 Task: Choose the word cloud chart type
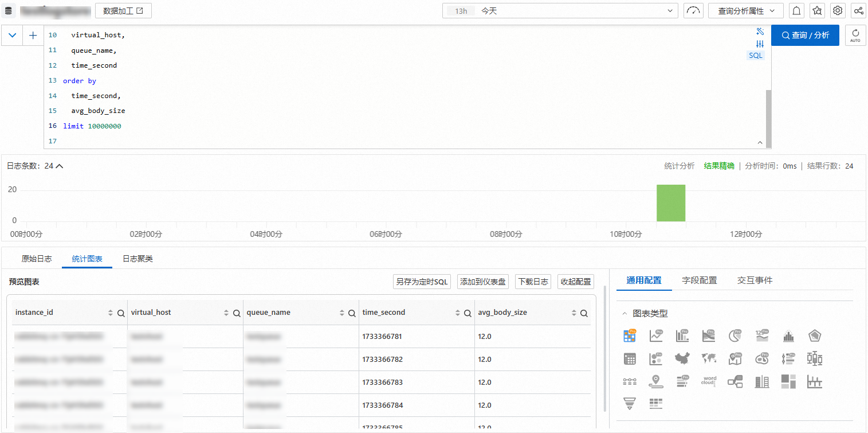pos(709,381)
